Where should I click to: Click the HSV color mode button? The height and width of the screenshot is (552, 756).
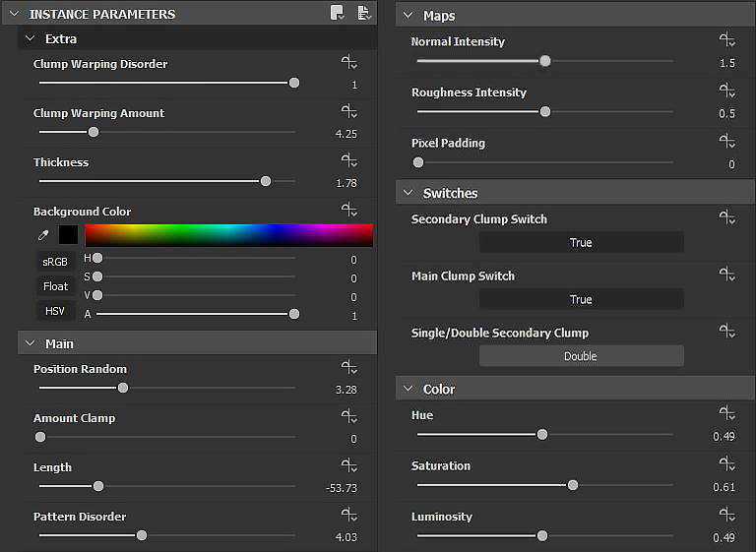(55, 311)
